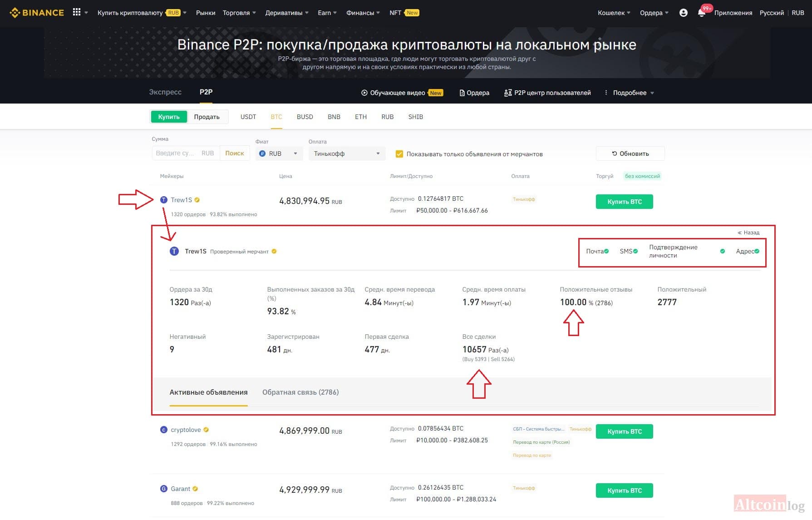Select the ETH currency tab

tap(361, 117)
